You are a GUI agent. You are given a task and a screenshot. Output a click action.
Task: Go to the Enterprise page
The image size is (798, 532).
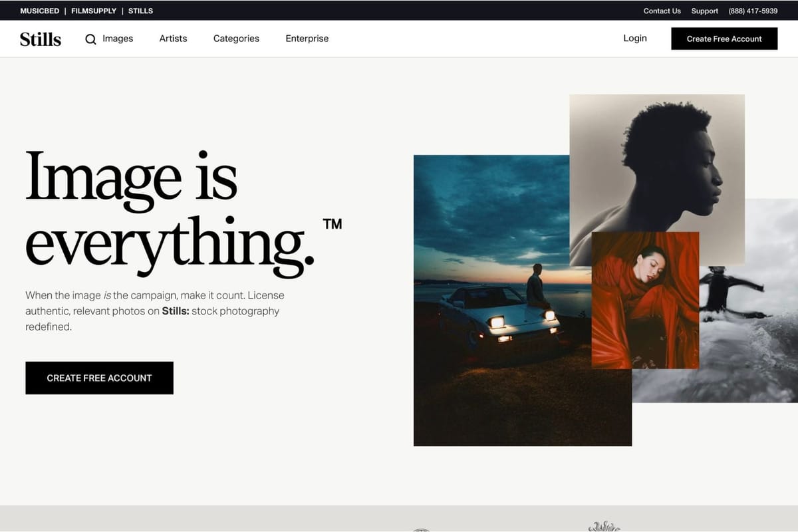(307, 39)
